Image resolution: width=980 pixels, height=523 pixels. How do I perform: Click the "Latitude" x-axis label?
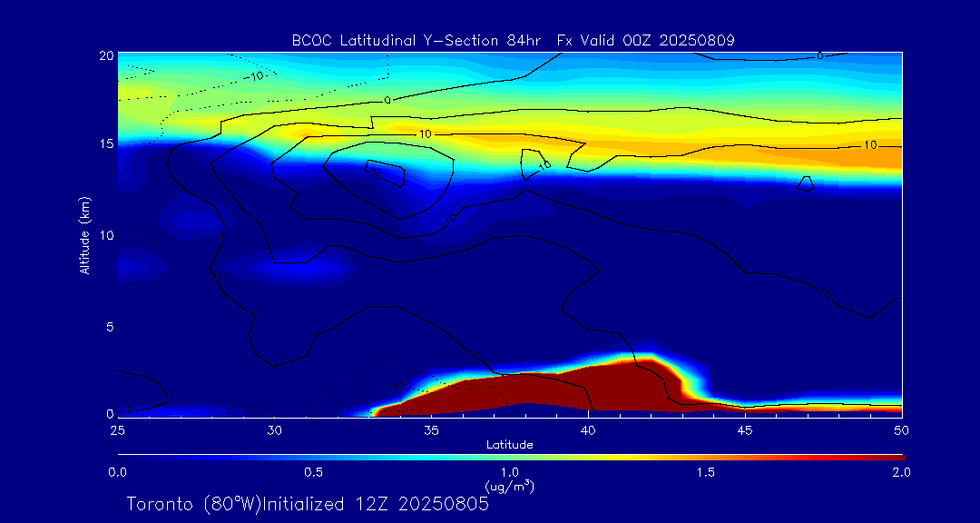tap(510, 445)
